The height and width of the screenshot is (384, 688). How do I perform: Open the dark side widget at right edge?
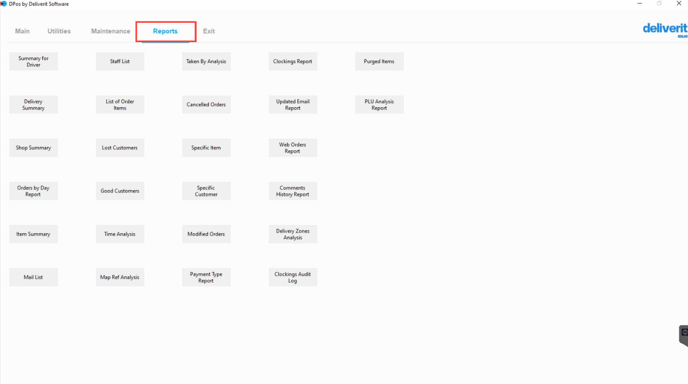tap(684, 336)
